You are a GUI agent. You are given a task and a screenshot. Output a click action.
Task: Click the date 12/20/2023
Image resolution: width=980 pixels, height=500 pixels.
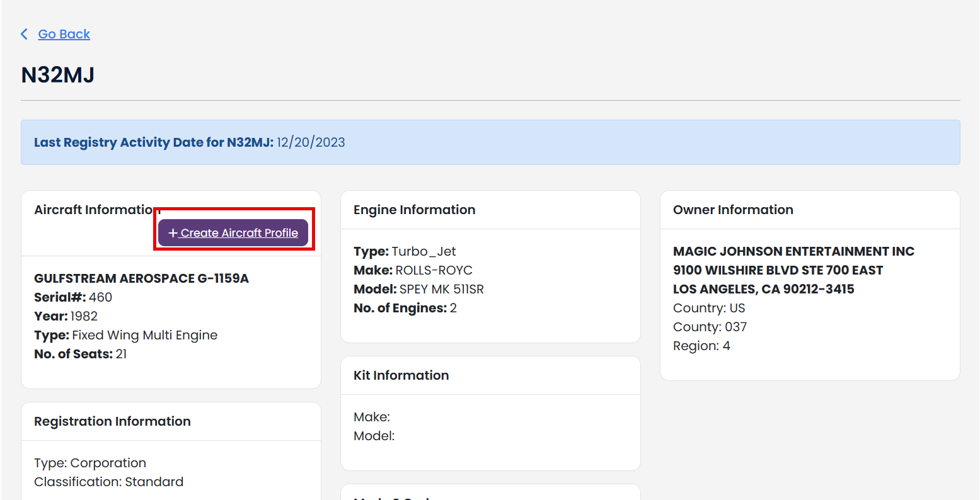311,142
